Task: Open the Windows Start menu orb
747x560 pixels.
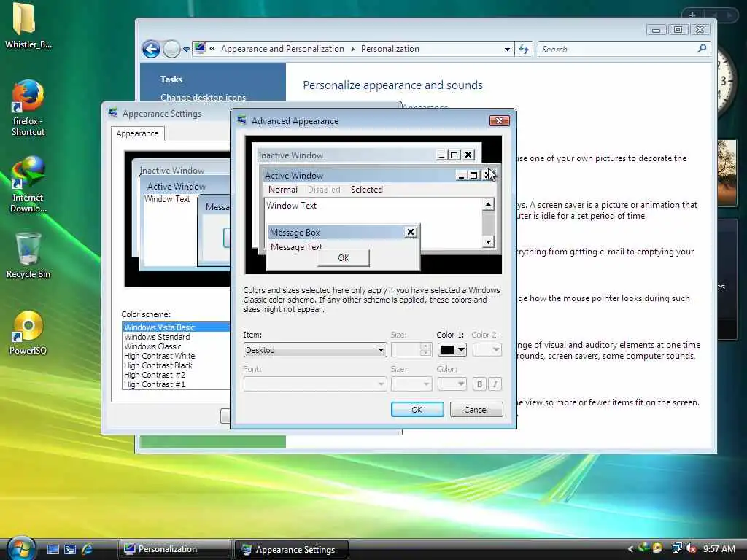Action: coord(21,548)
